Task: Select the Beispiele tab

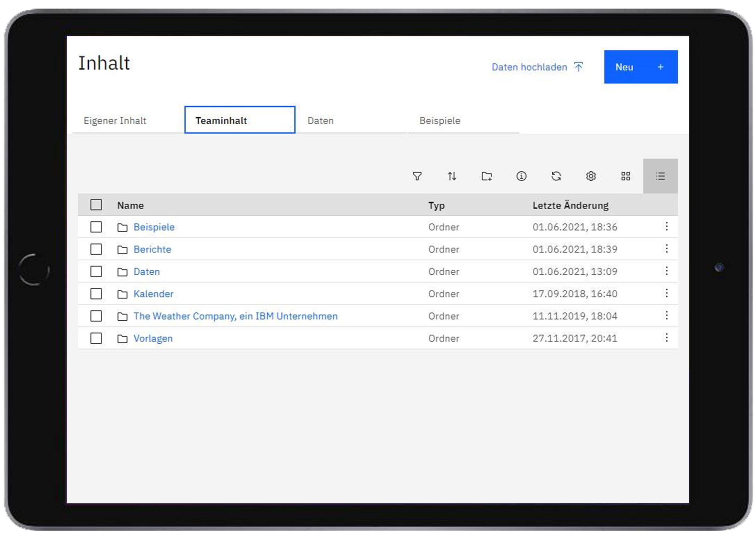Action: tap(439, 120)
